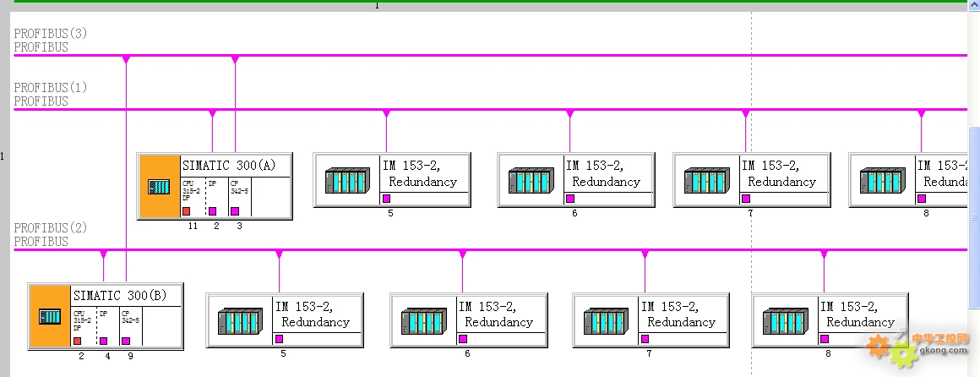Click the CP 342-5 label in SIMATIC 300(A)
Image resolution: width=980 pixels, height=377 pixels.
[239, 187]
